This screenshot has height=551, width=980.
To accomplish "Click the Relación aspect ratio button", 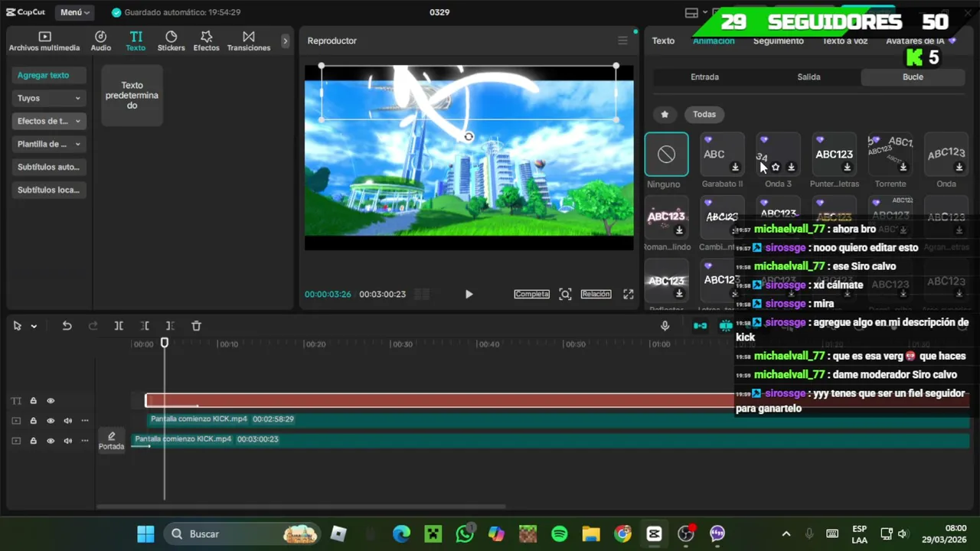I will click(x=596, y=294).
